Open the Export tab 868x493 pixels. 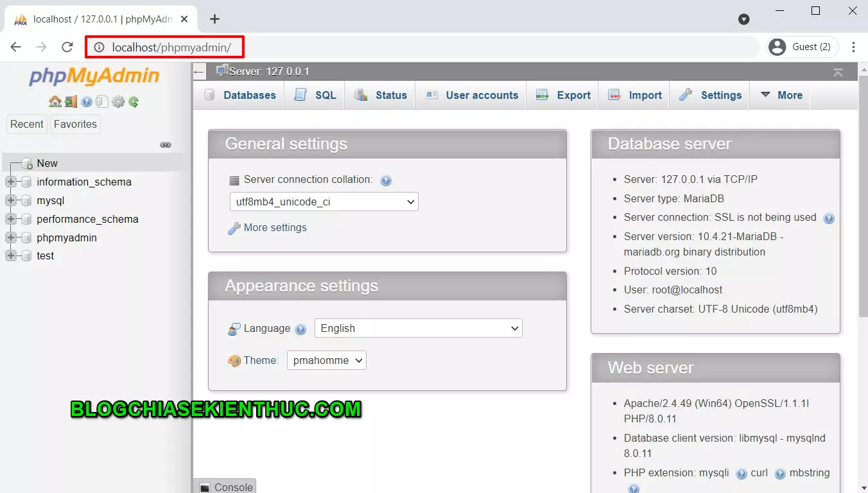click(562, 95)
